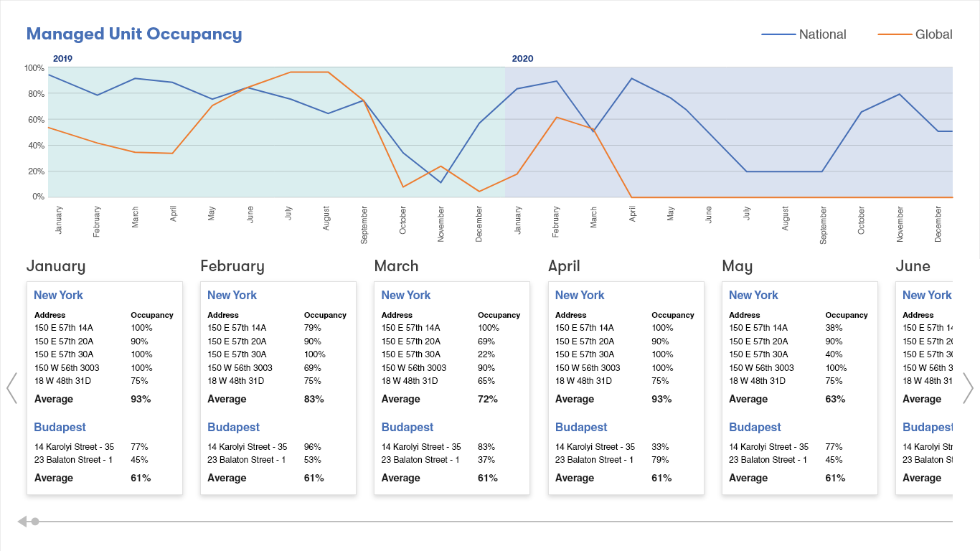The width and height of the screenshot is (980, 551).
Task: Click the 2020 year label on chart
Action: coord(522,59)
